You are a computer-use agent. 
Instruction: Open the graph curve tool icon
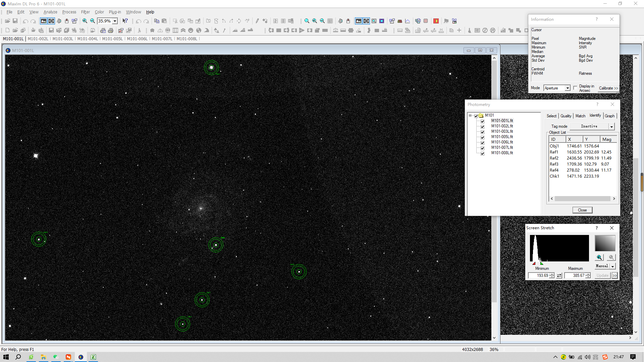(408, 21)
